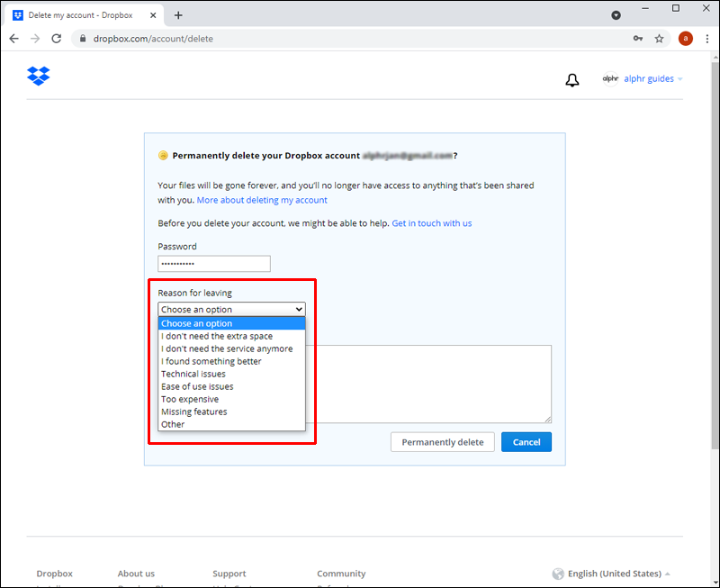
Task: Open Chrome profile avatar
Action: click(685, 39)
